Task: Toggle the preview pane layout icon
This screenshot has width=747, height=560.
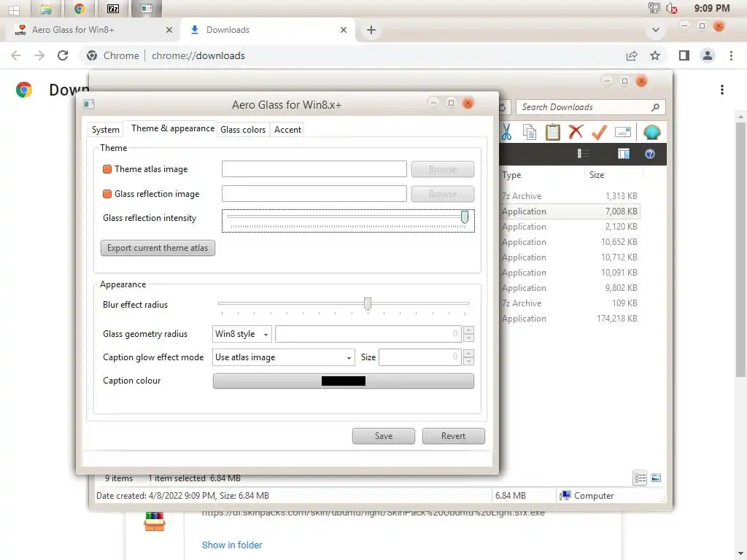Action: [x=624, y=153]
